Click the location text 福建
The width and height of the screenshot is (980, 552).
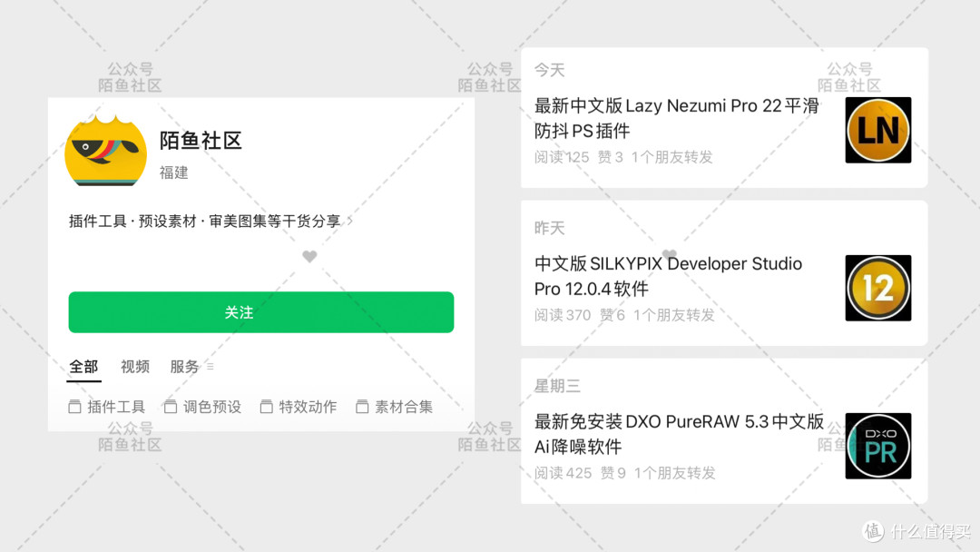pyautogui.click(x=173, y=172)
